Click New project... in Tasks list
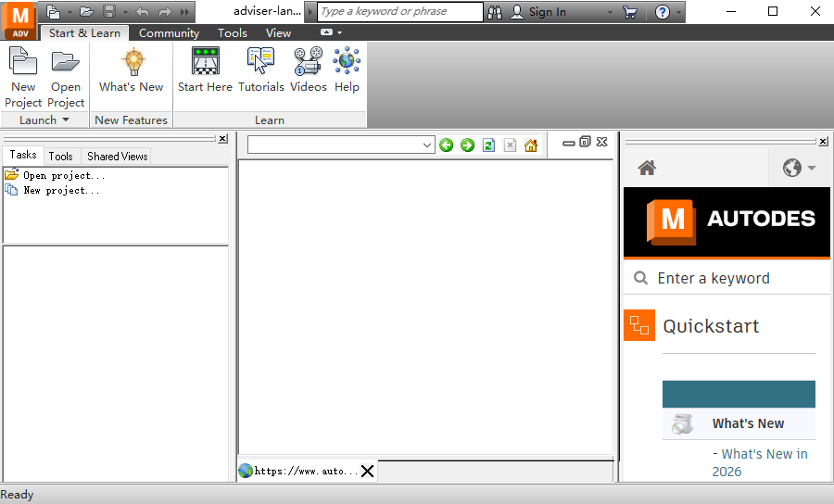The image size is (834, 504). tap(61, 190)
